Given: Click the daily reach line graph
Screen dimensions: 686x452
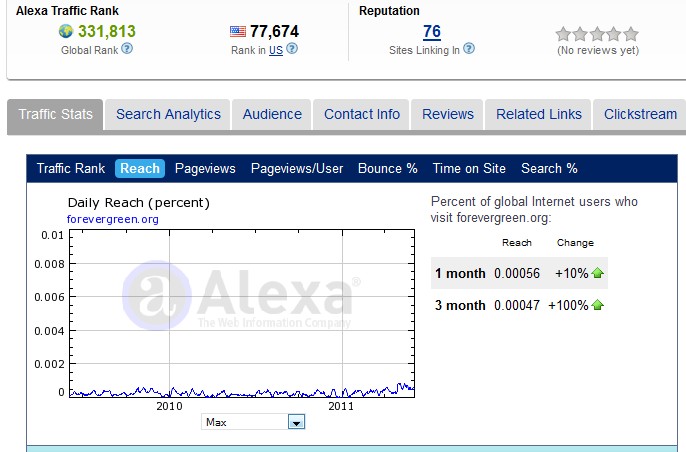Looking at the screenshot, I should pos(242,391).
